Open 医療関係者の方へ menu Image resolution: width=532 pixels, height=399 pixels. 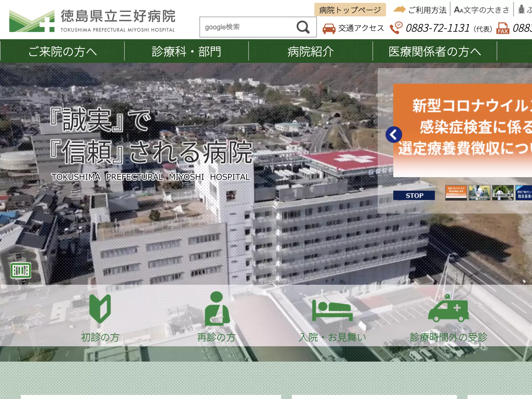[435, 51]
